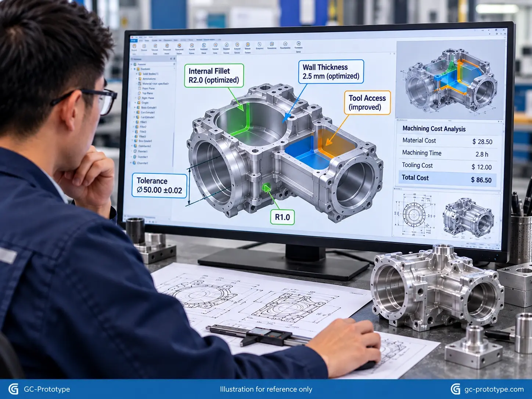
Task: Select the R1.0 radius annotation
Action: 282,217
